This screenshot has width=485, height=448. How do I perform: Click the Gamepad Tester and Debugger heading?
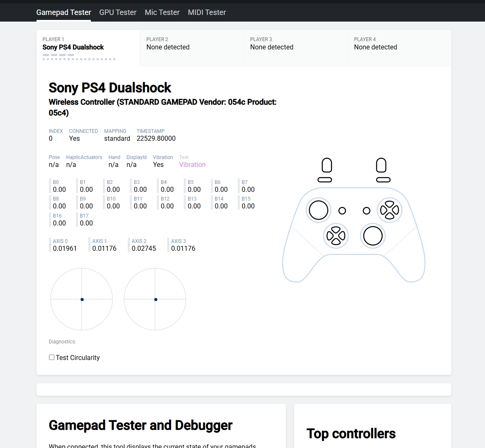point(140,426)
